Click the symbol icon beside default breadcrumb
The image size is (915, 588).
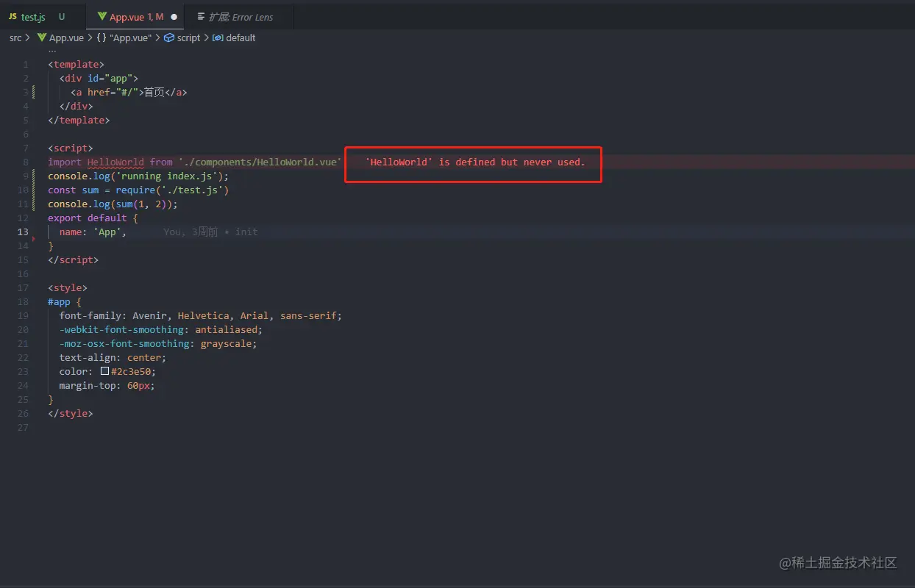[218, 37]
